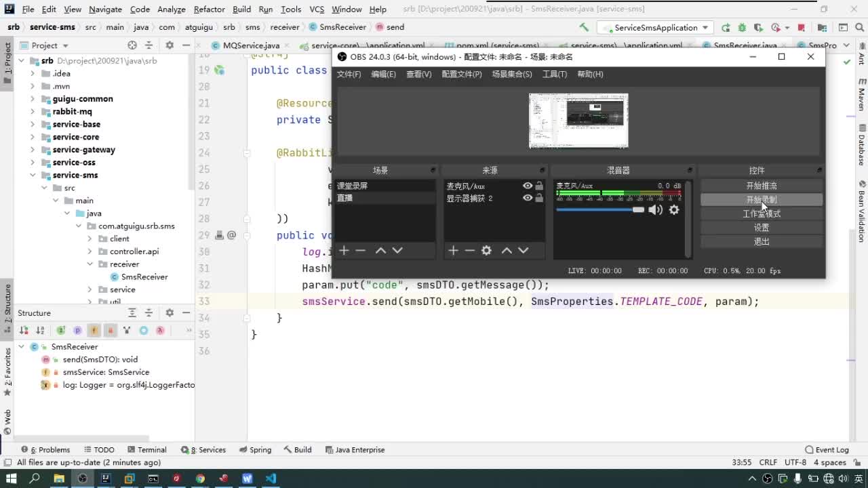Expand the guigu-common module

(x=32, y=99)
